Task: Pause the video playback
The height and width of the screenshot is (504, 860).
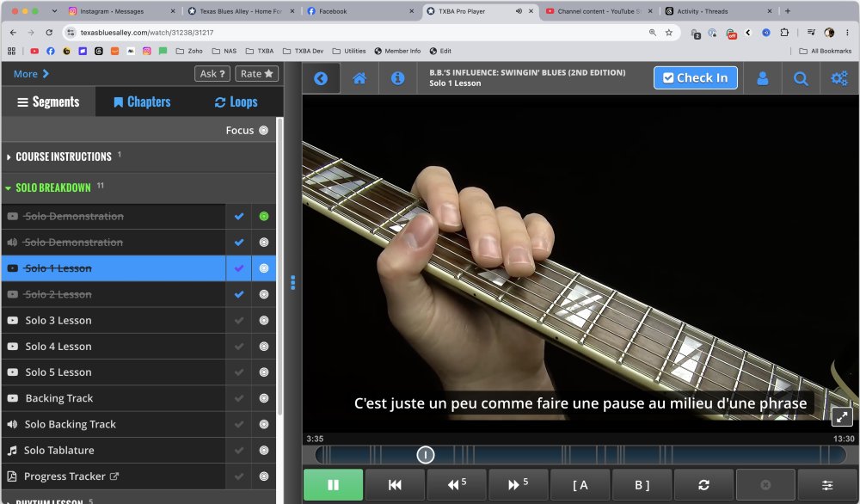Action: click(x=333, y=485)
